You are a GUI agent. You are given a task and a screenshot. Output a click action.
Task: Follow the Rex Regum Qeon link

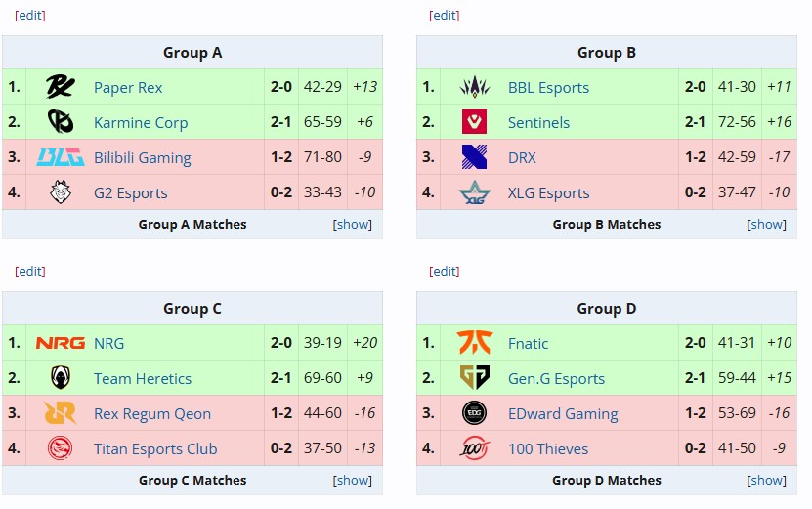pos(152,413)
